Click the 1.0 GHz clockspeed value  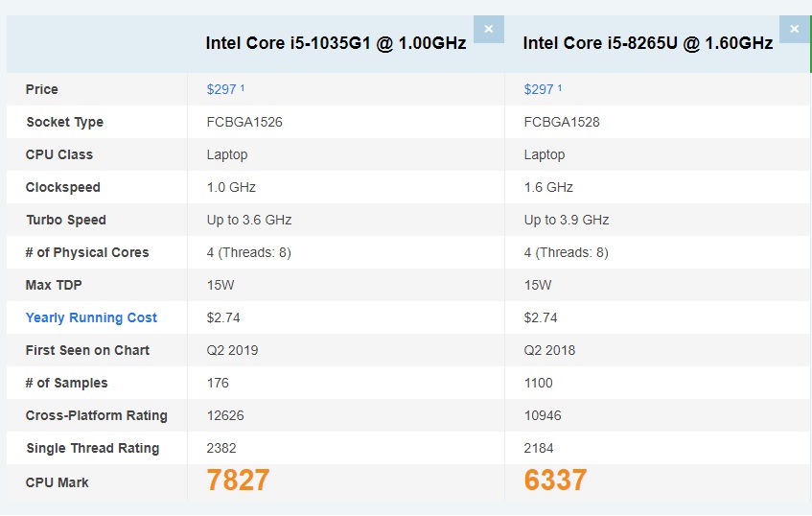(x=231, y=187)
